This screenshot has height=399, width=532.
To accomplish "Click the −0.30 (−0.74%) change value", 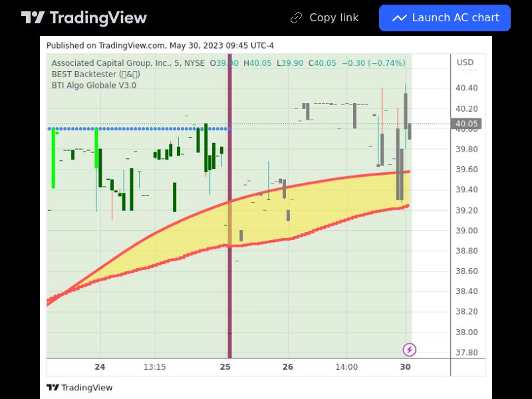I will tap(373, 63).
